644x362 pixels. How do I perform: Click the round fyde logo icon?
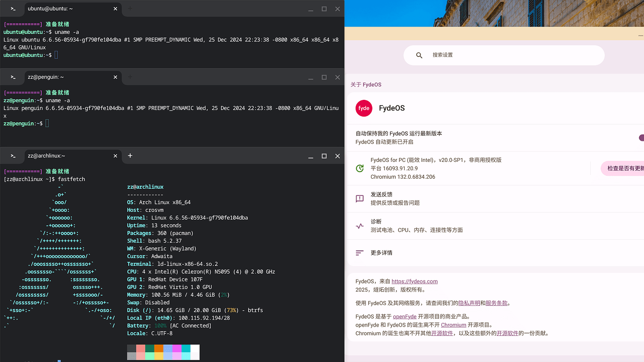tap(364, 108)
